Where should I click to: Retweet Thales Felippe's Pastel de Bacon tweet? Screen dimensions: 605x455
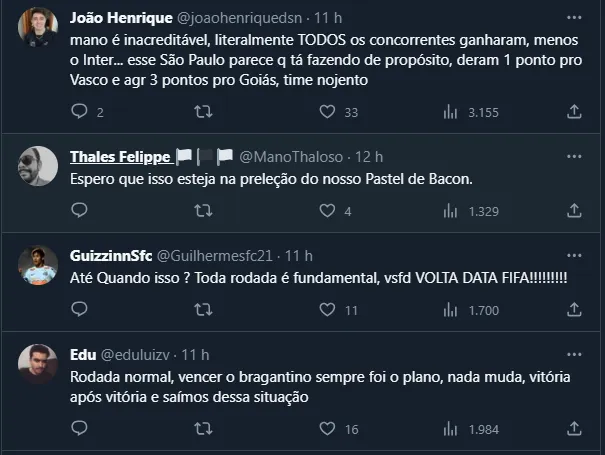[x=201, y=211]
